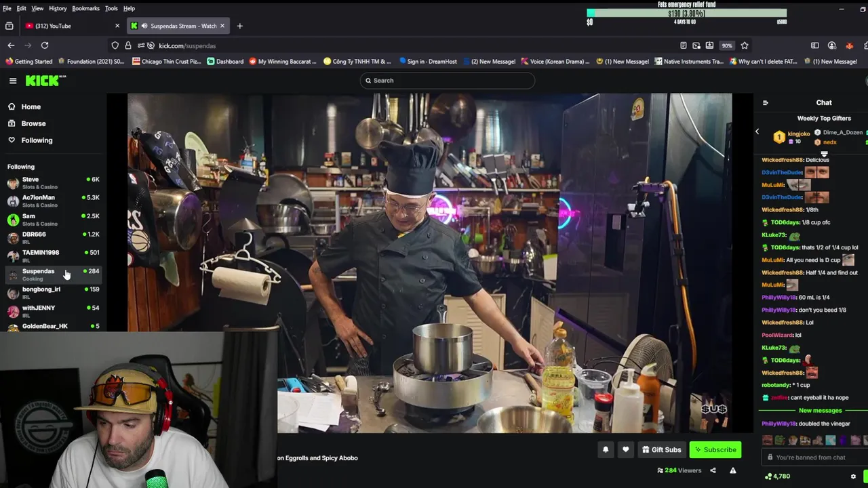Open the History menu
This screenshot has width=868, height=488.
pos(58,8)
